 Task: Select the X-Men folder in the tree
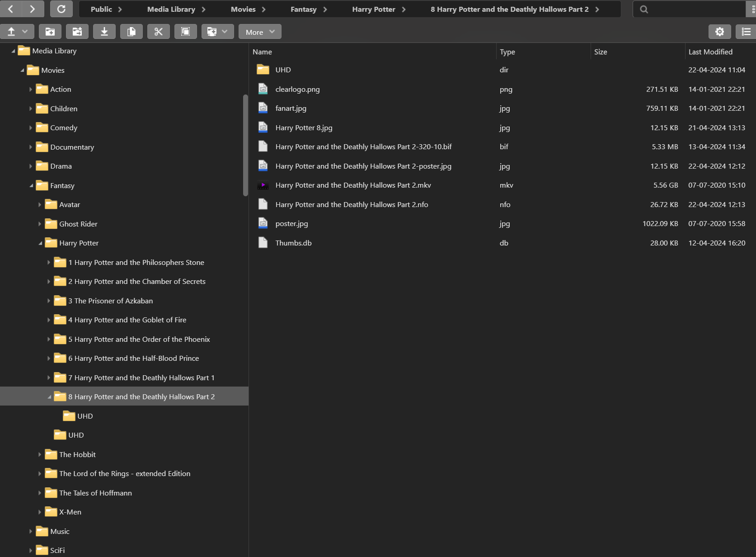(70, 512)
